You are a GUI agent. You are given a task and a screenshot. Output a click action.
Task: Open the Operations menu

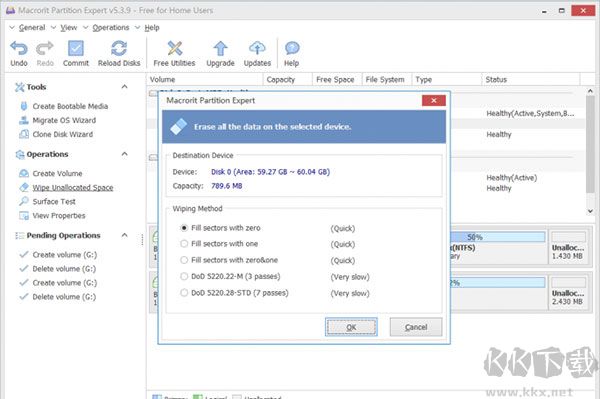(111, 28)
